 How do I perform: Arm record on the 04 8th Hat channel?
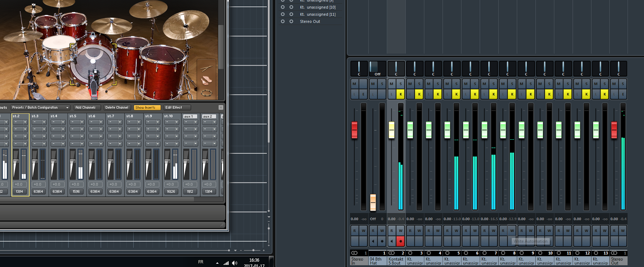click(x=382, y=241)
